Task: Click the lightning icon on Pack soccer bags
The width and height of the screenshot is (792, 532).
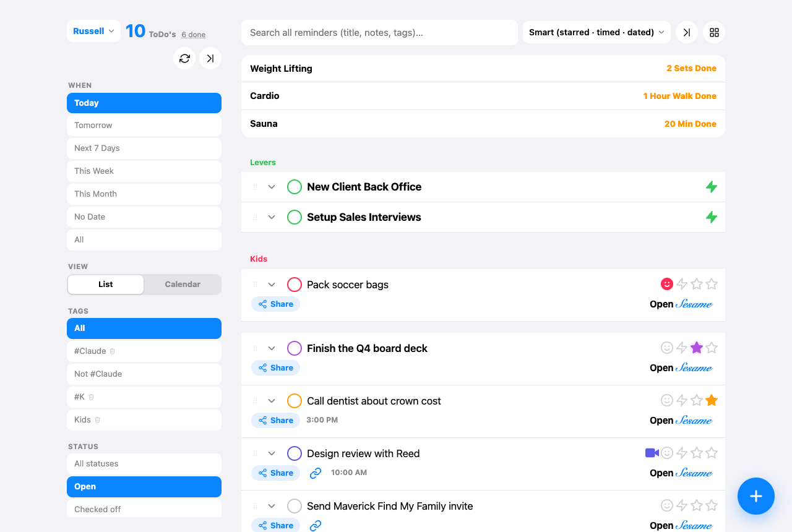Action: point(682,284)
